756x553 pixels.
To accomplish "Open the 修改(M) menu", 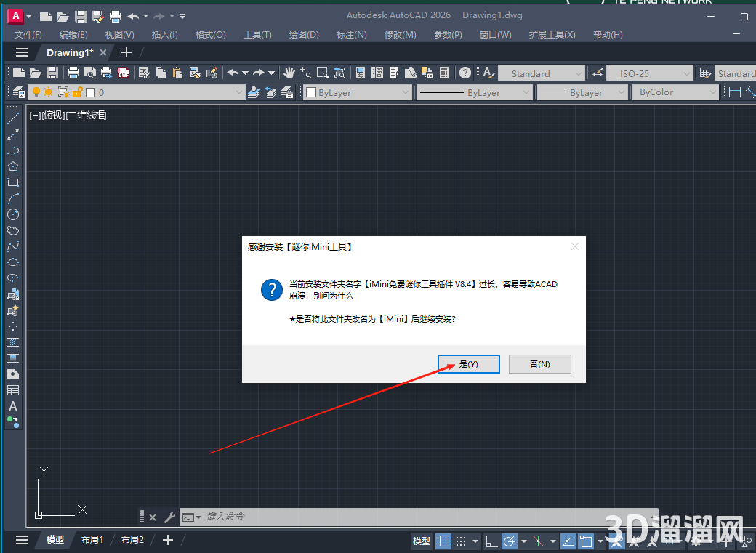I will coord(401,35).
